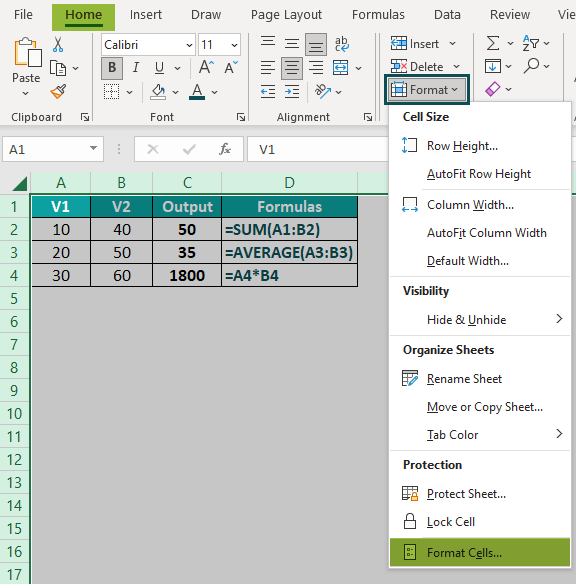Click the AutoSum sigma icon

tap(493, 44)
